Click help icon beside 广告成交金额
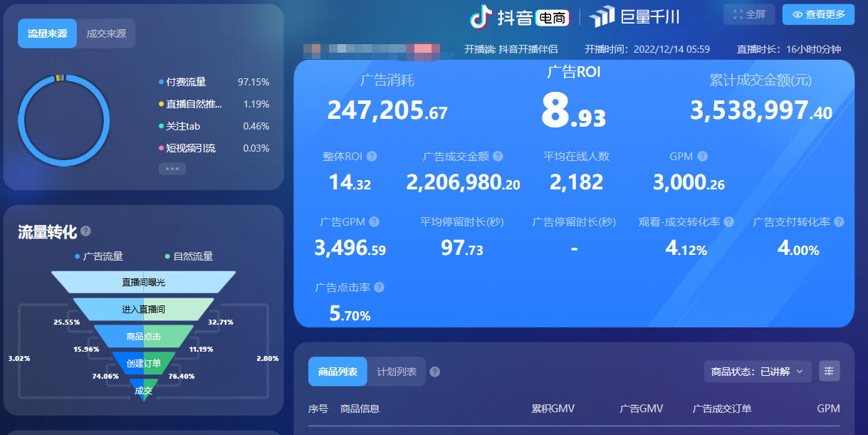Image resolution: width=868 pixels, height=435 pixels. click(498, 157)
